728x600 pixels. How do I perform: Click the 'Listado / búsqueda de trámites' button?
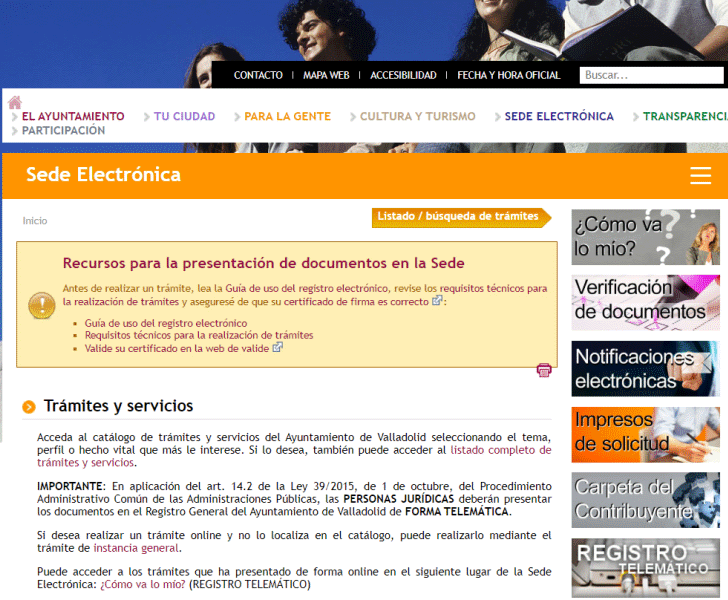coord(459,216)
